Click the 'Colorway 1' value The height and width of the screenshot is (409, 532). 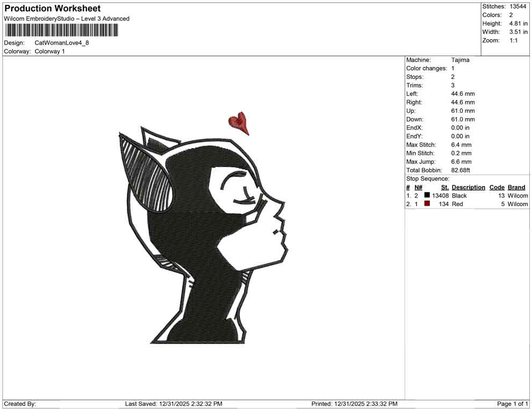coord(49,52)
